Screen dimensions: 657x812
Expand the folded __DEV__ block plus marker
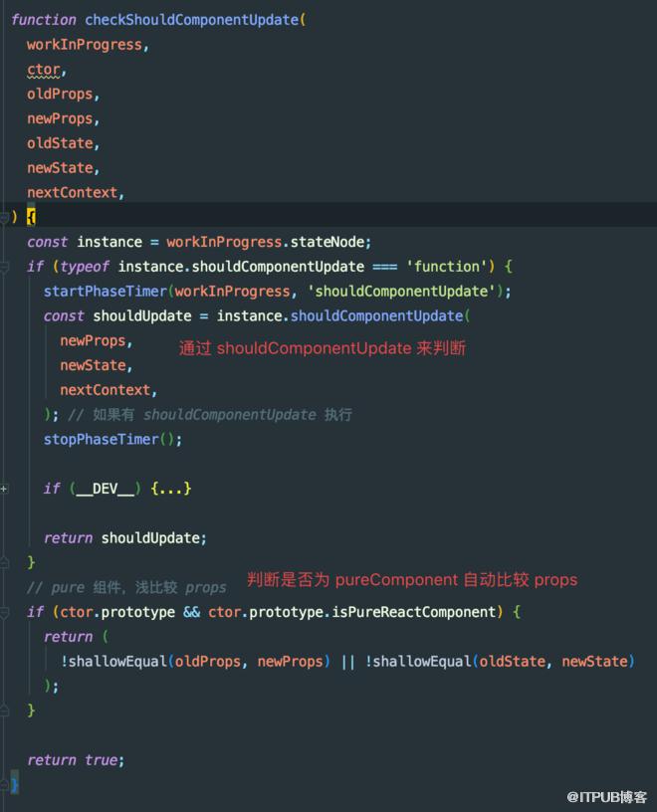coord(4,489)
